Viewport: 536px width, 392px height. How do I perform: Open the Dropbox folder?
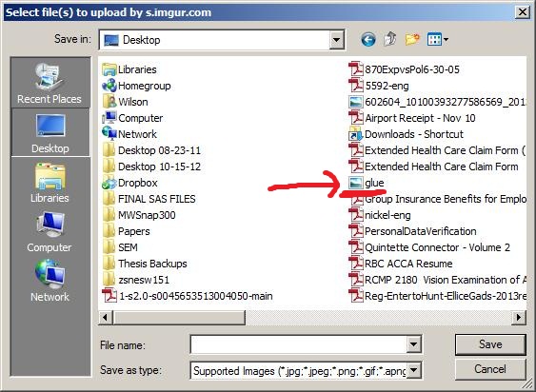tap(129, 183)
